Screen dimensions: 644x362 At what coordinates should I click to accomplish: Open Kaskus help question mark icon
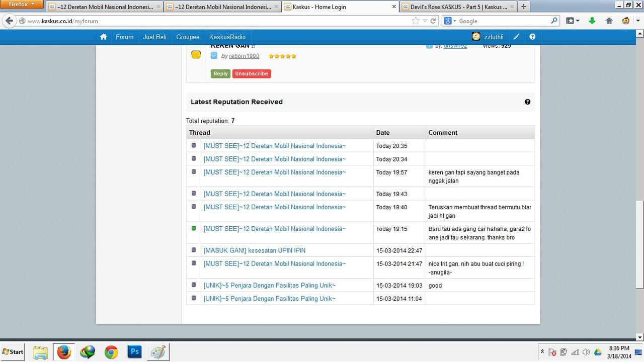[532, 37]
